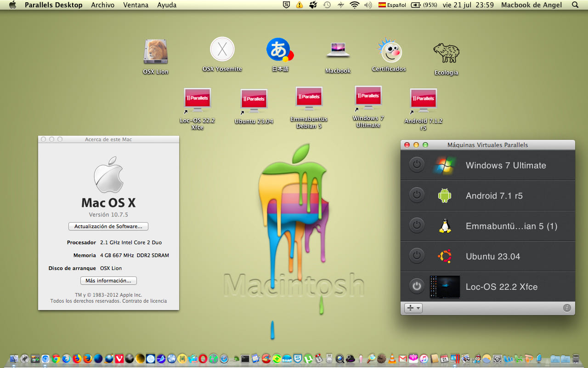Open the Contrato de licencia link
Viewport: 588px width, 368px height.
click(x=145, y=301)
